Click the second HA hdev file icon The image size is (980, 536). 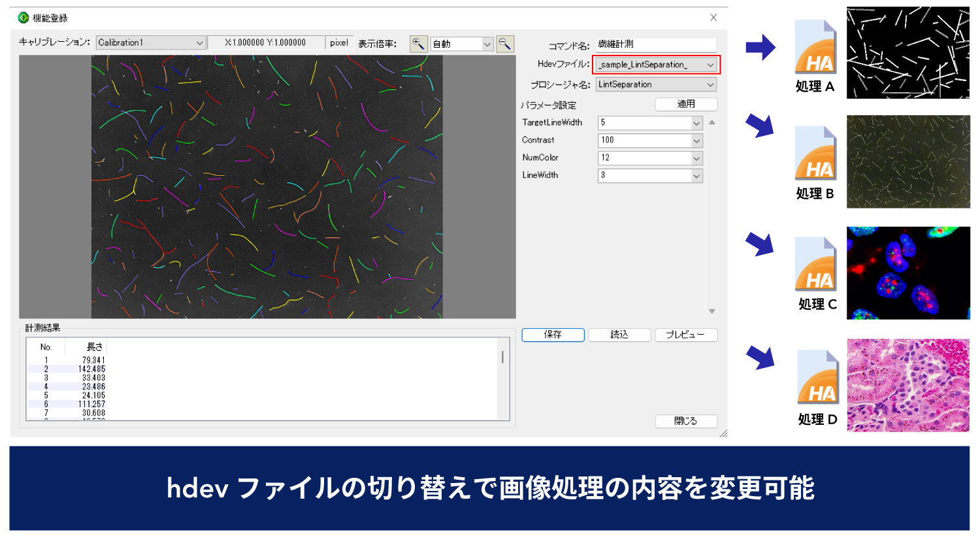pos(815,153)
